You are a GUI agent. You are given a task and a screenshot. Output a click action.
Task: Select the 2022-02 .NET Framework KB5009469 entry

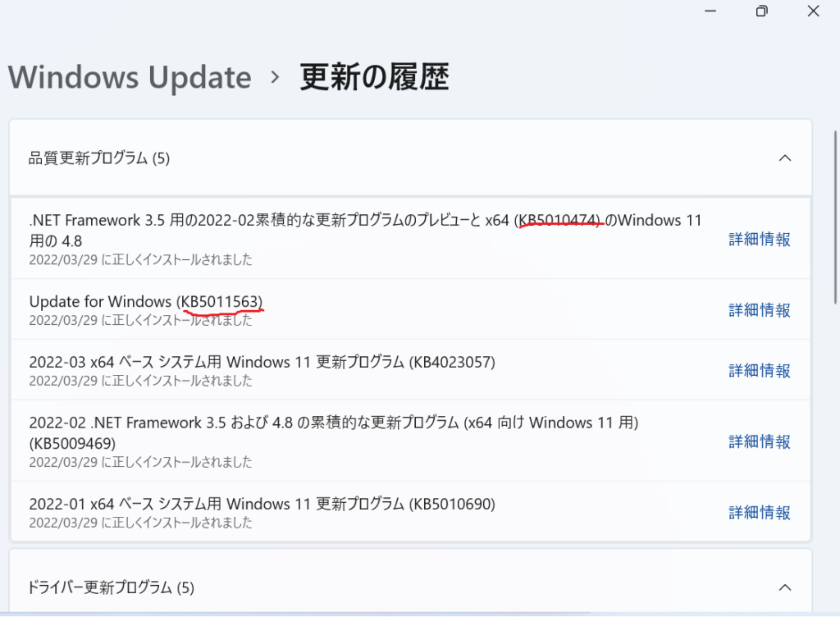pos(410,441)
